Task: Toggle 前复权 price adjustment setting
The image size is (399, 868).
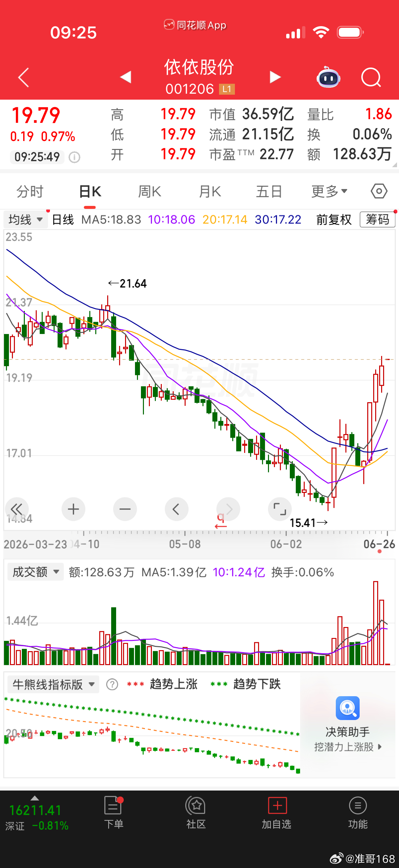Action: click(334, 220)
